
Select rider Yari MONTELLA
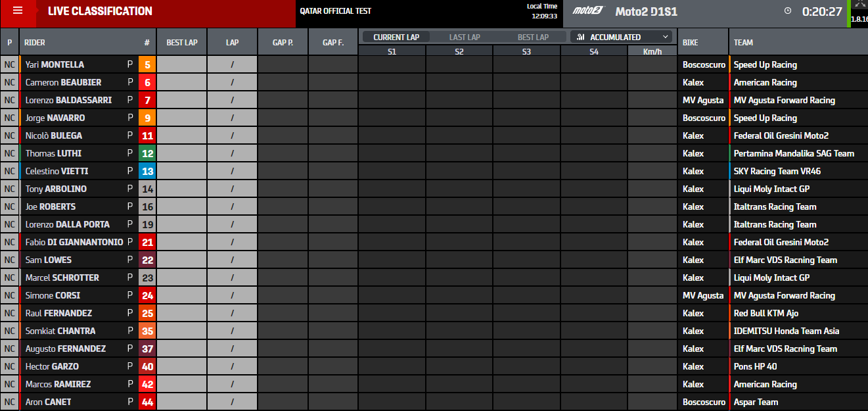55,64
